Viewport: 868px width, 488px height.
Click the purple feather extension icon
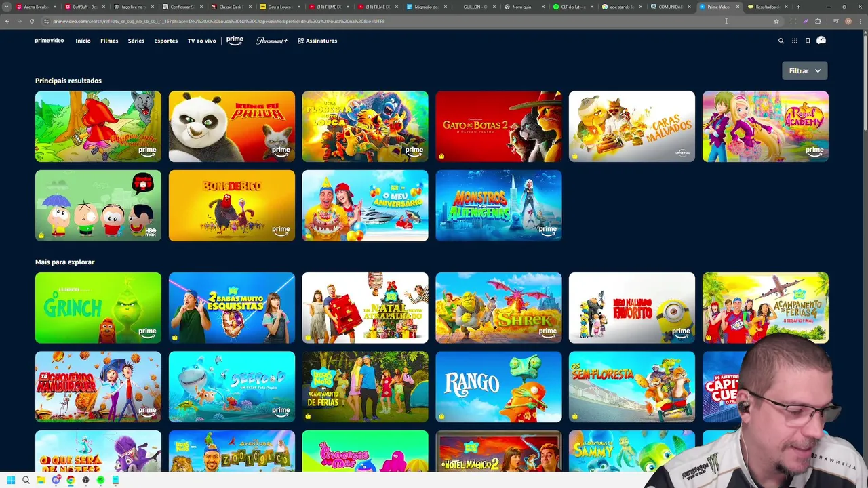point(805,21)
